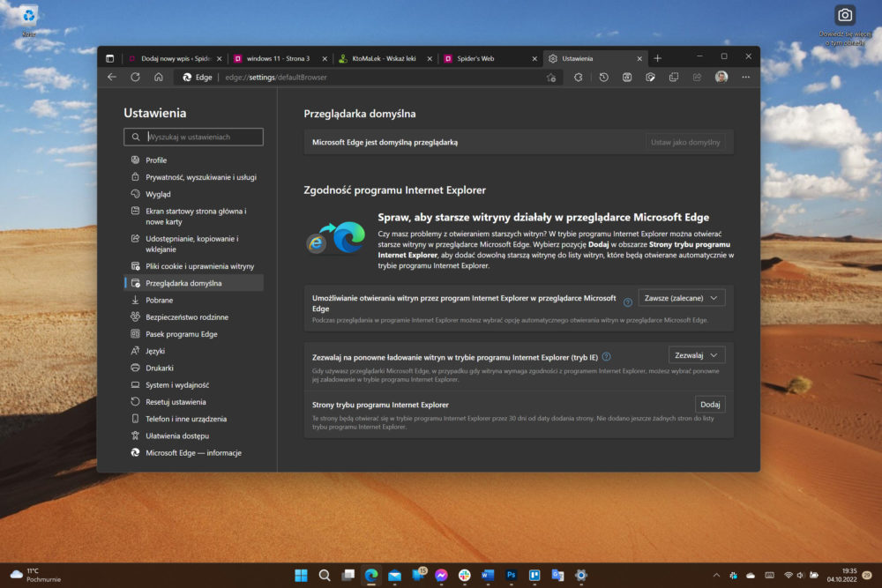Reload the page with the refresh icon

point(135,77)
